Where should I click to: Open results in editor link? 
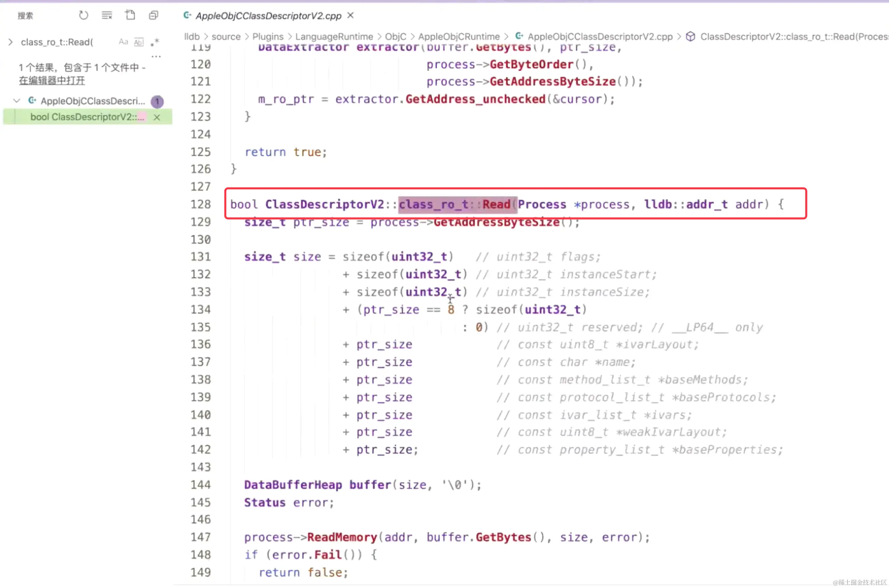tap(52, 80)
